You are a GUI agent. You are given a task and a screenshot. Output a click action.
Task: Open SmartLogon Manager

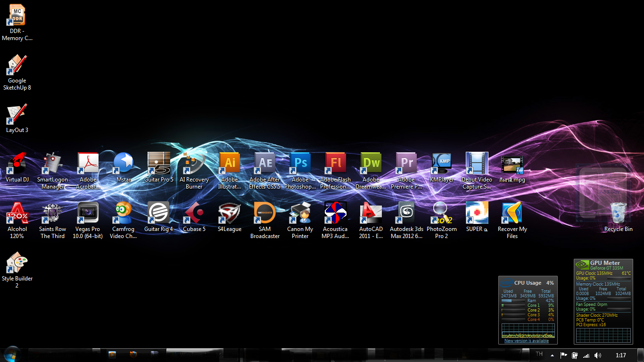(52, 171)
